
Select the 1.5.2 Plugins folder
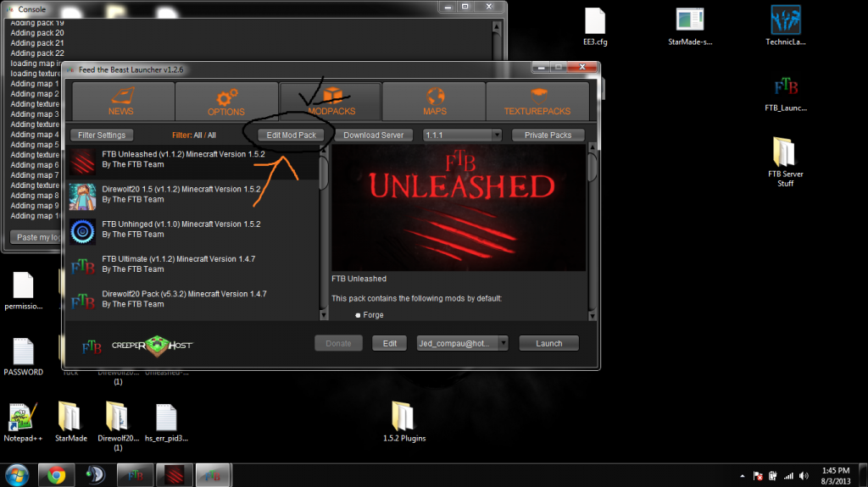pos(404,423)
